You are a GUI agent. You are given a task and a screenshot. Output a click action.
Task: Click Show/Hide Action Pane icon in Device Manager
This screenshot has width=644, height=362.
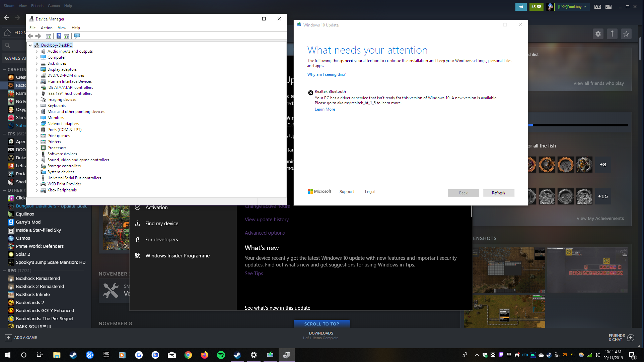click(67, 36)
